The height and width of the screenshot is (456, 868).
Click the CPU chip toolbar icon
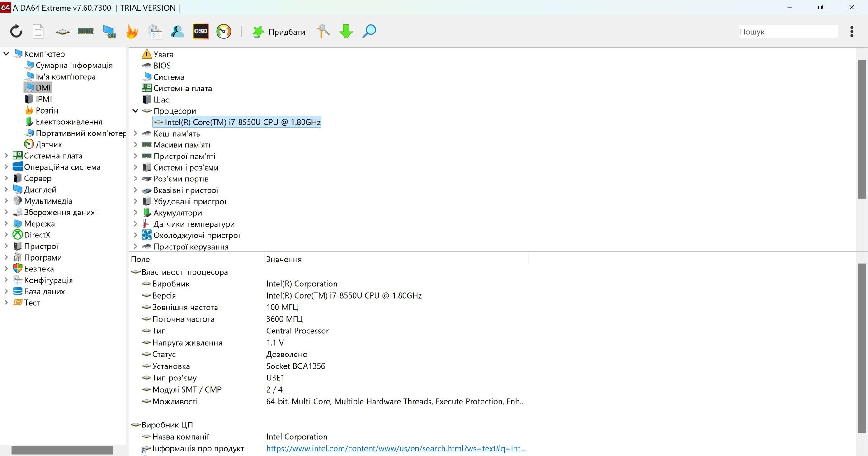(x=62, y=32)
